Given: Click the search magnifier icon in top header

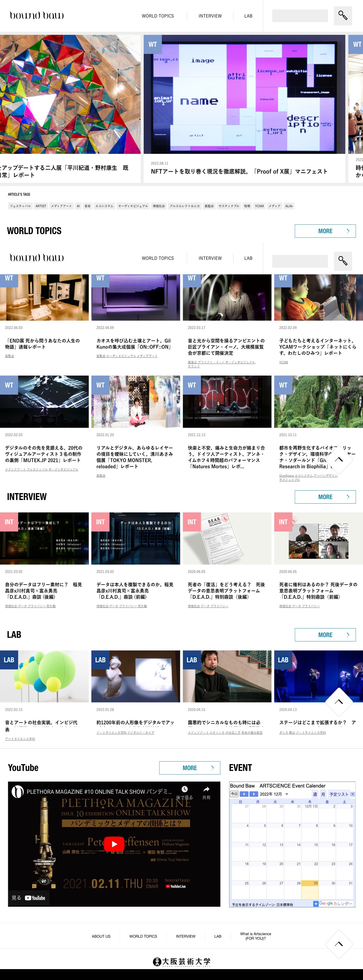Looking at the screenshot, I should (342, 16).
